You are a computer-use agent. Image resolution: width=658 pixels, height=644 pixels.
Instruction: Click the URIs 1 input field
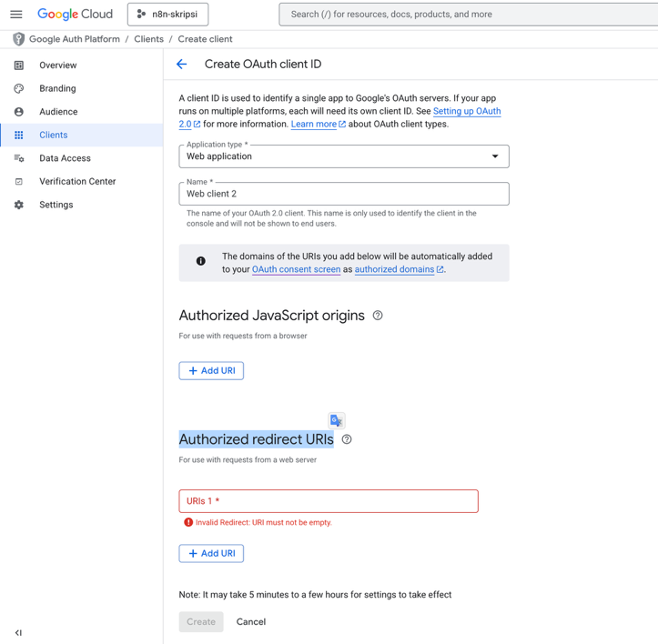pos(329,501)
